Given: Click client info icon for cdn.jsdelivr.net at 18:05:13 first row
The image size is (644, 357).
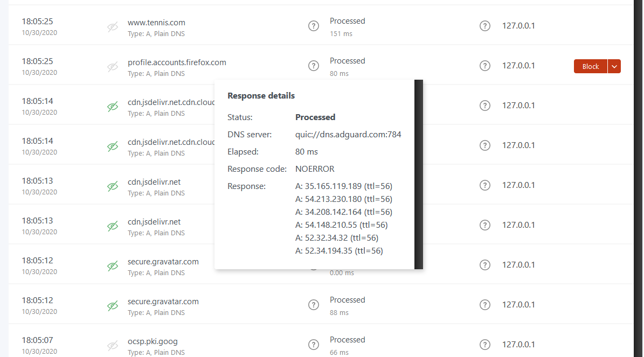Looking at the screenshot, I should [484, 185].
